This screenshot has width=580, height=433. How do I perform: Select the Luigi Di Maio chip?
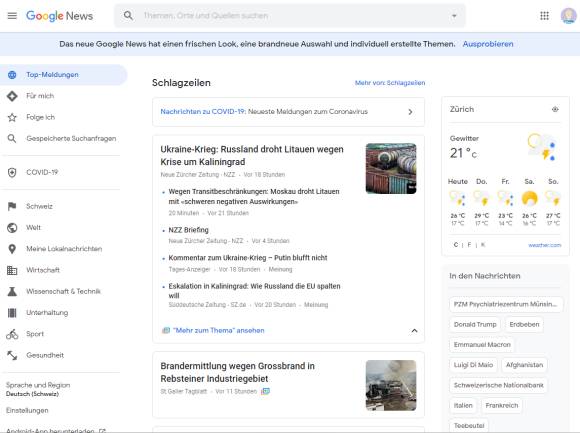coord(473,365)
